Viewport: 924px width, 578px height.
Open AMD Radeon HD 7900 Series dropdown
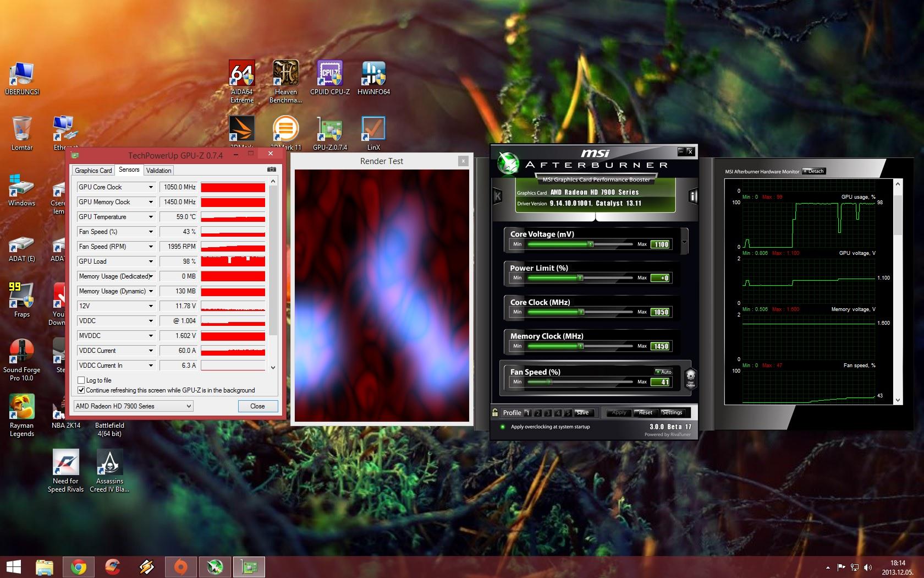(134, 406)
